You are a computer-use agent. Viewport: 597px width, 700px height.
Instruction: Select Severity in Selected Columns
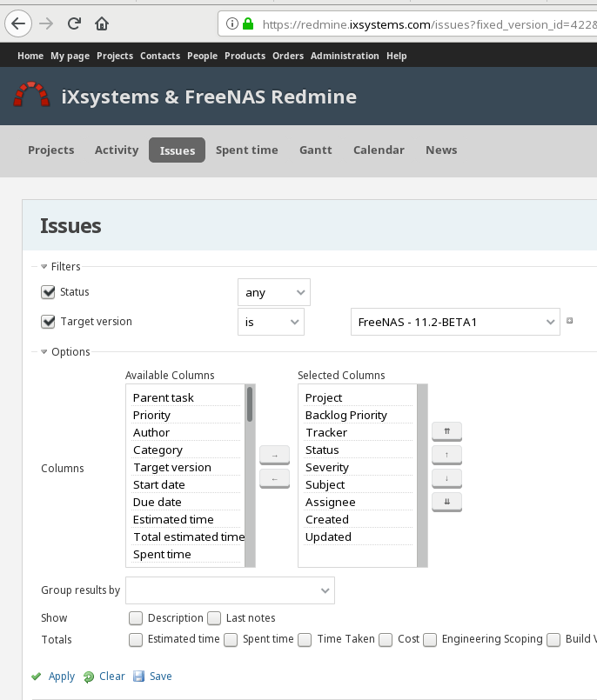click(359, 467)
